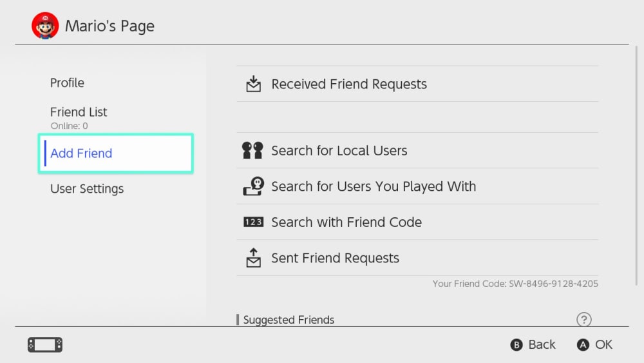Click the Users You Played With icon
The image size is (644, 363).
(x=253, y=186)
